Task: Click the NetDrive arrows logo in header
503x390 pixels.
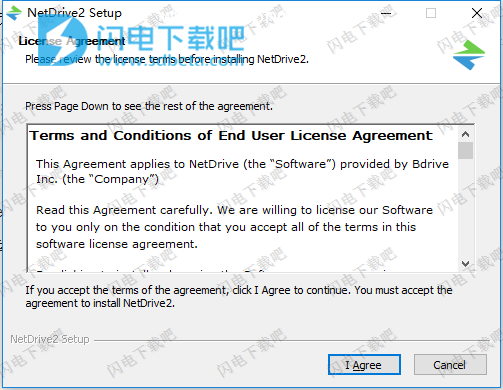Action: click(469, 55)
